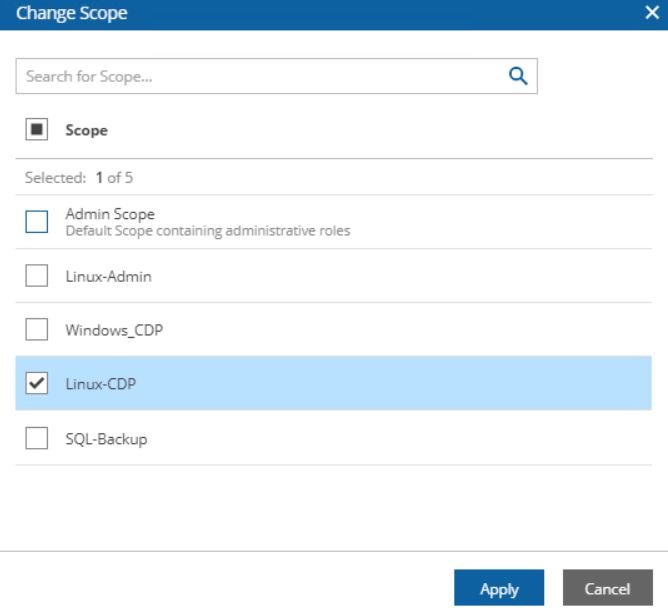The height and width of the screenshot is (615, 668).
Task: Select the SQL-Backup row label
Action: pyautogui.click(x=106, y=439)
